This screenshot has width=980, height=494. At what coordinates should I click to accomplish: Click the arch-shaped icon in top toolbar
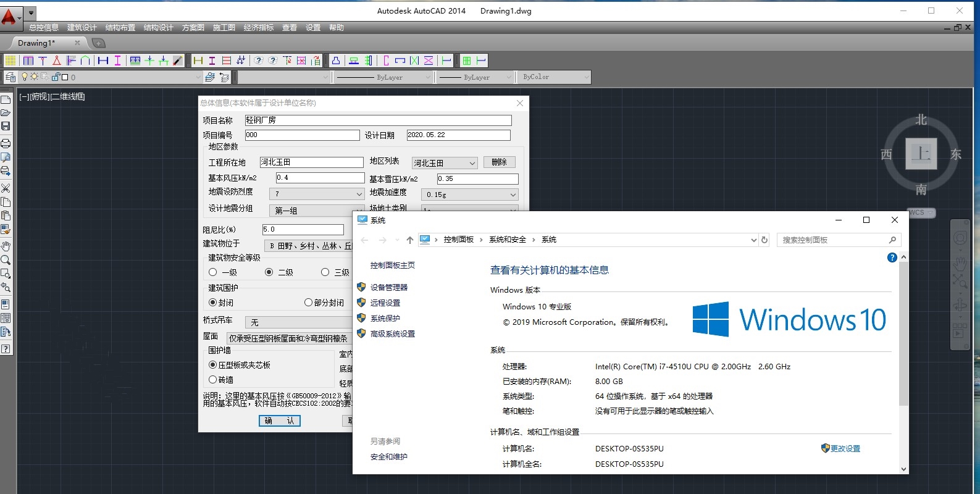point(85,61)
